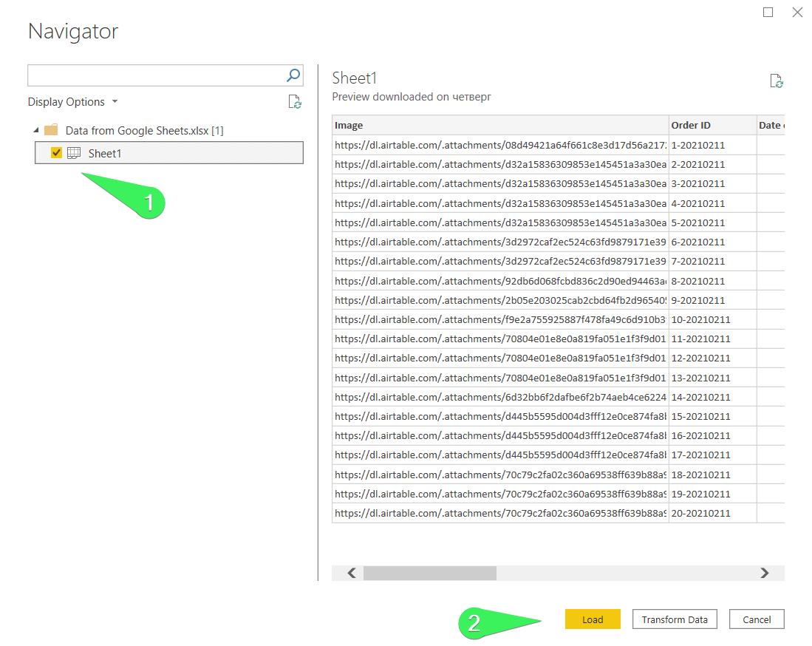Select the cell 17-20210211
812x646 pixels.
pos(712,455)
